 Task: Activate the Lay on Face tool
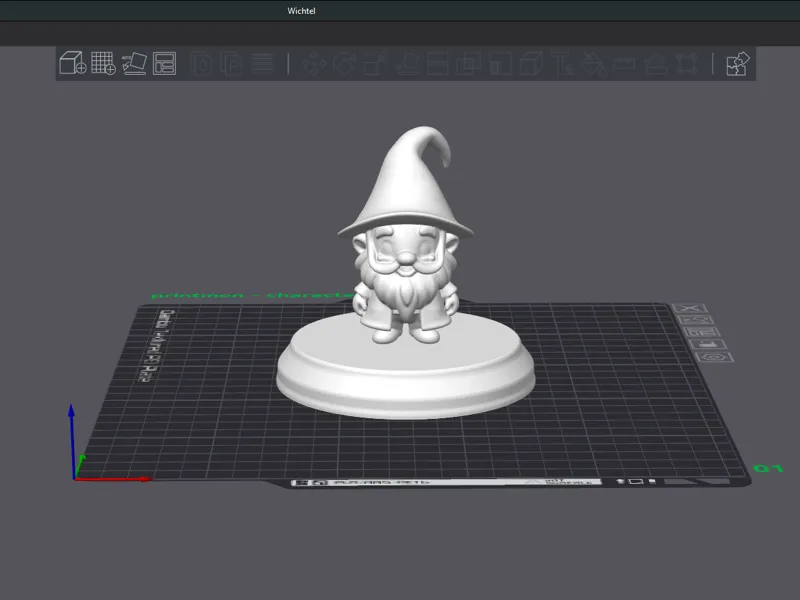pyautogui.click(x=407, y=64)
